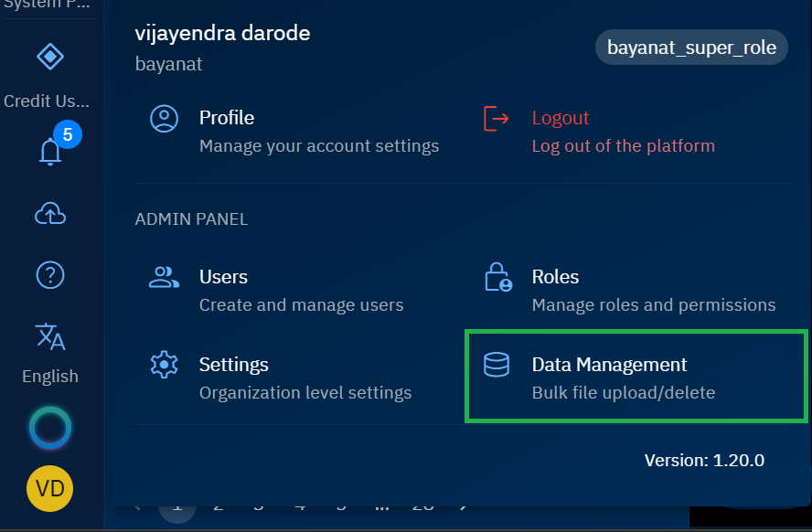Select the cloud upload icon
This screenshot has width=812, height=532.
pyautogui.click(x=49, y=213)
